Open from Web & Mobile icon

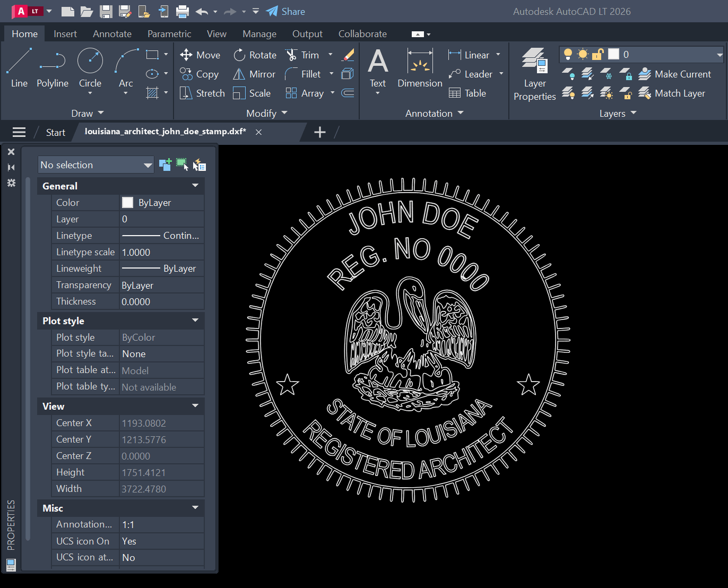click(x=144, y=11)
